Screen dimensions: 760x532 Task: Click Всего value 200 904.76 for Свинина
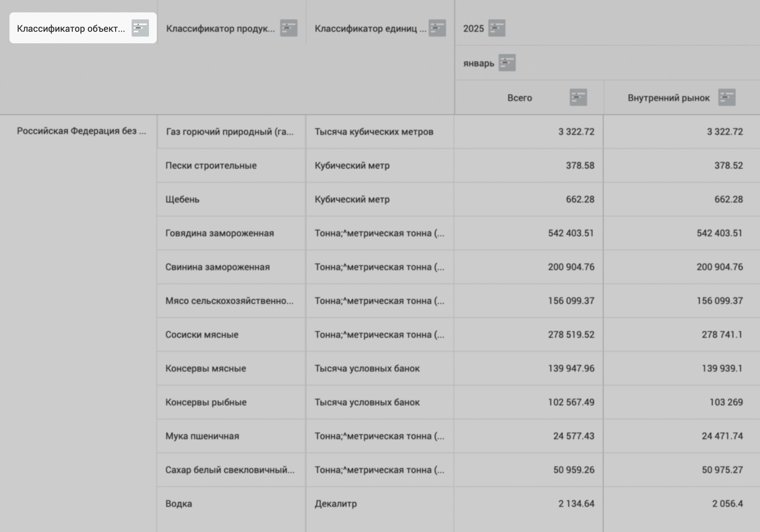(x=571, y=267)
